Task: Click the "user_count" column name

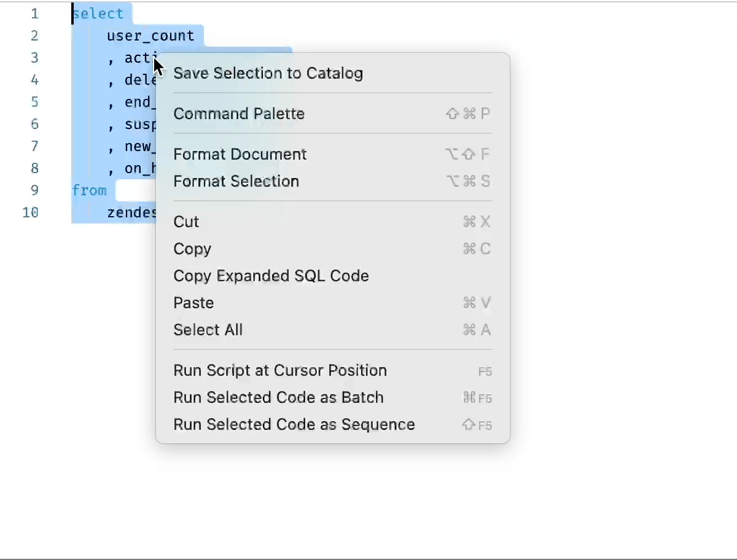Action: click(x=150, y=36)
